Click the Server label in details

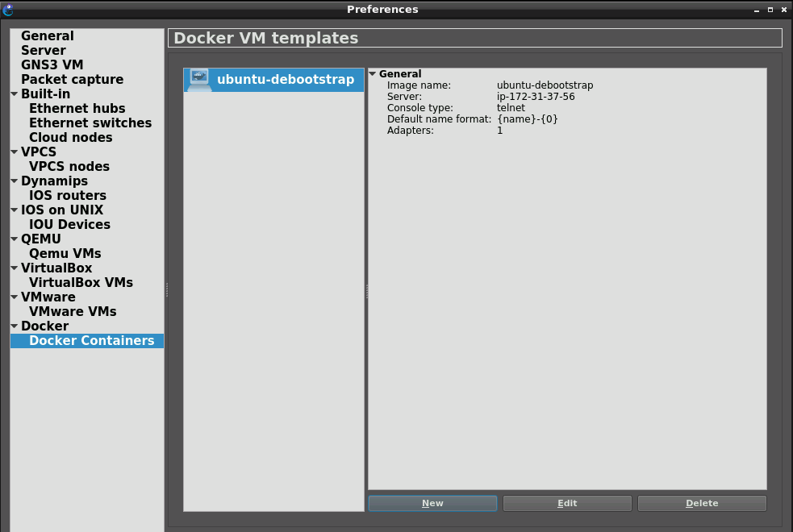[x=404, y=97]
